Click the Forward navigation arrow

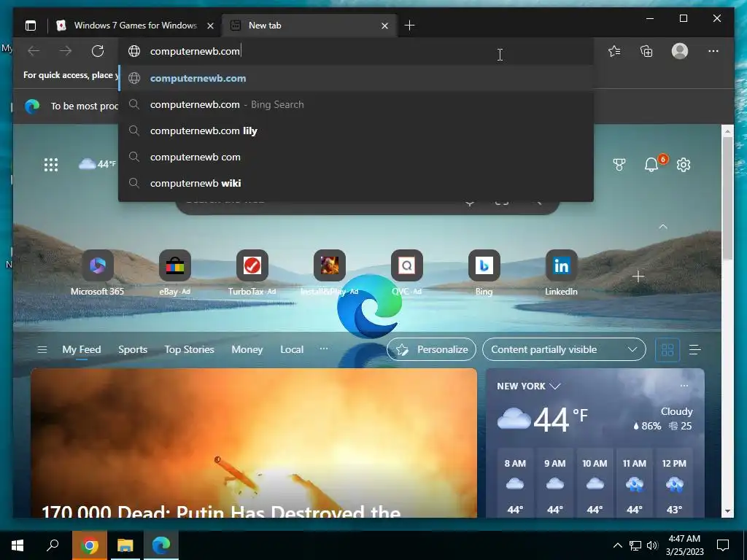click(x=66, y=51)
